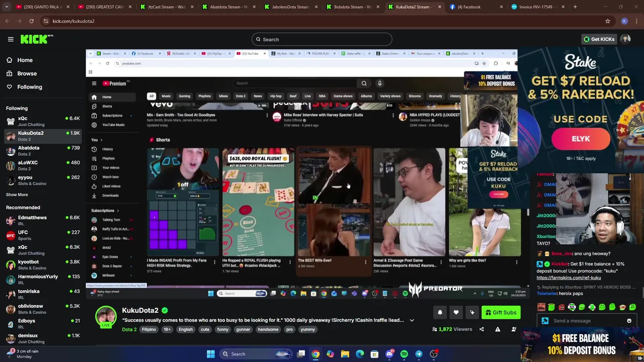Select the handsome tag
The height and width of the screenshot is (362, 644).
pyautogui.click(x=268, y=329)
